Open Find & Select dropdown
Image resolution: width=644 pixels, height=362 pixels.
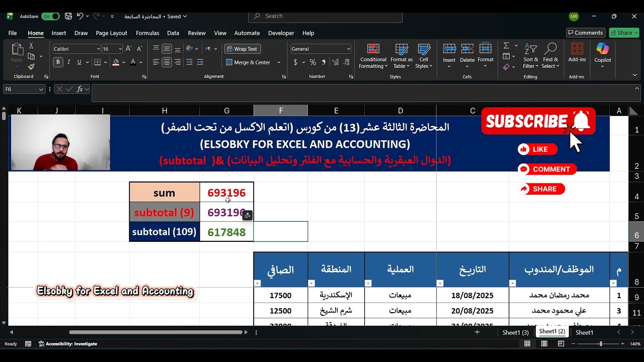point(550,56)
